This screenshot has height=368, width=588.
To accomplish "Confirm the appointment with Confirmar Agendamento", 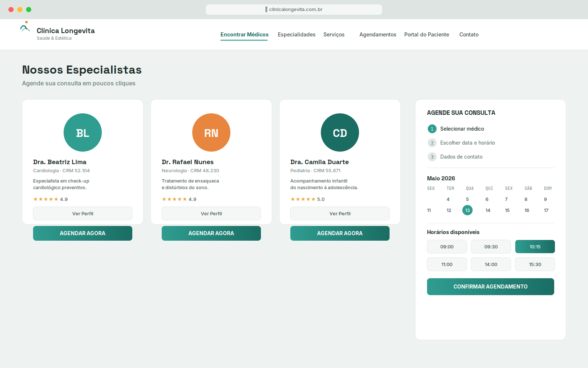I will (x=491, y=287).
